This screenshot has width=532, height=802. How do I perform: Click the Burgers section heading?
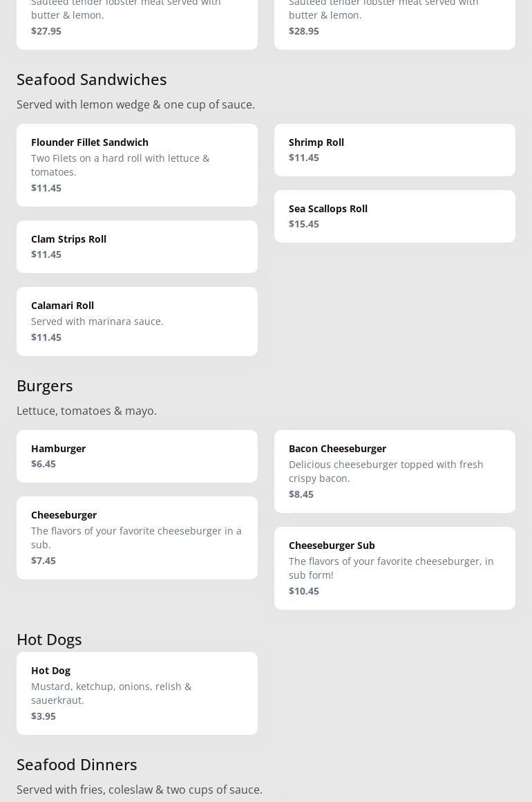click(x=45, y=386)
